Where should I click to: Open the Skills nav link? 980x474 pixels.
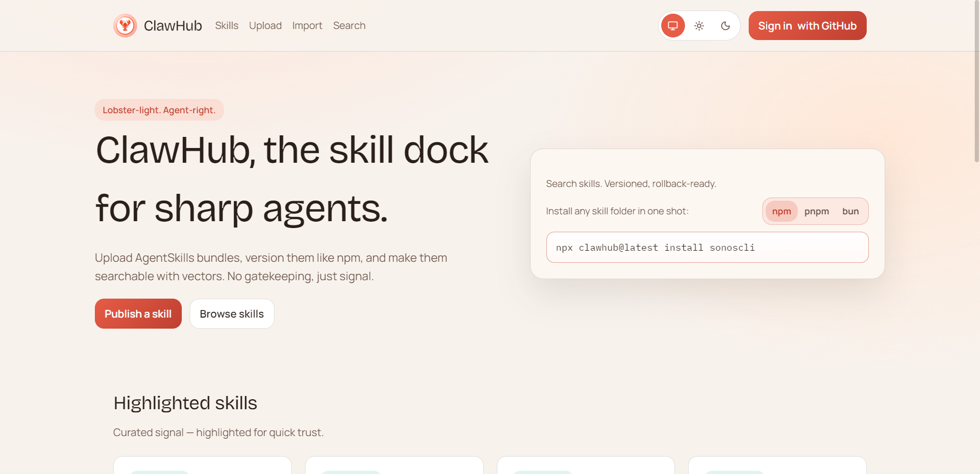pyautogui.click(x=227, y=25)
